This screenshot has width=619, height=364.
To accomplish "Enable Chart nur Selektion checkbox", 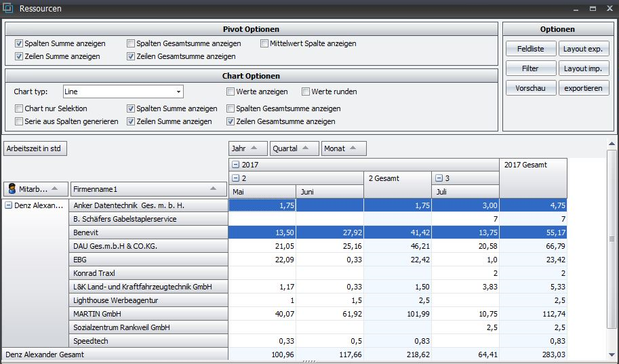I will point(19,108).
